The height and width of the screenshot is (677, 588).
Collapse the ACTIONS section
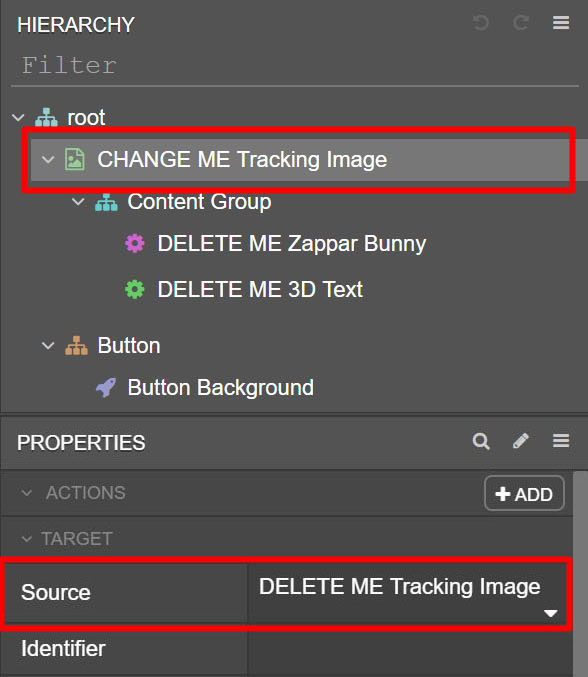27,493
